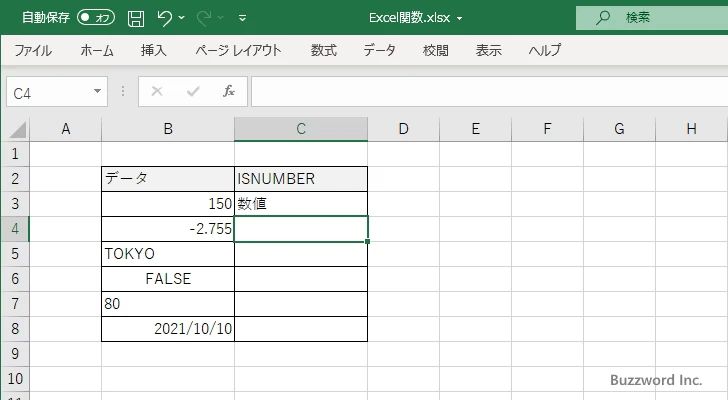Open the Excel関数.xlsx file name dropdown
The image size is (728, 400).
pyautogui.click(x=460, y=19)
